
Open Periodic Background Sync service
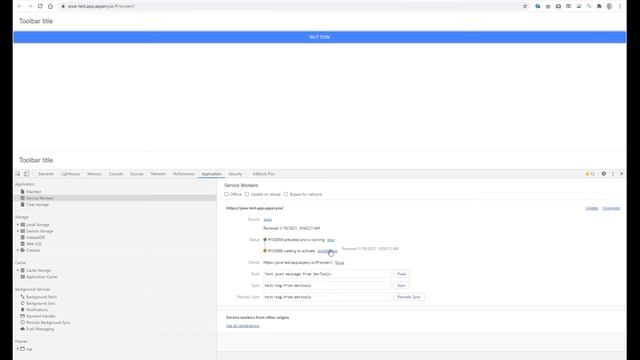48,322
